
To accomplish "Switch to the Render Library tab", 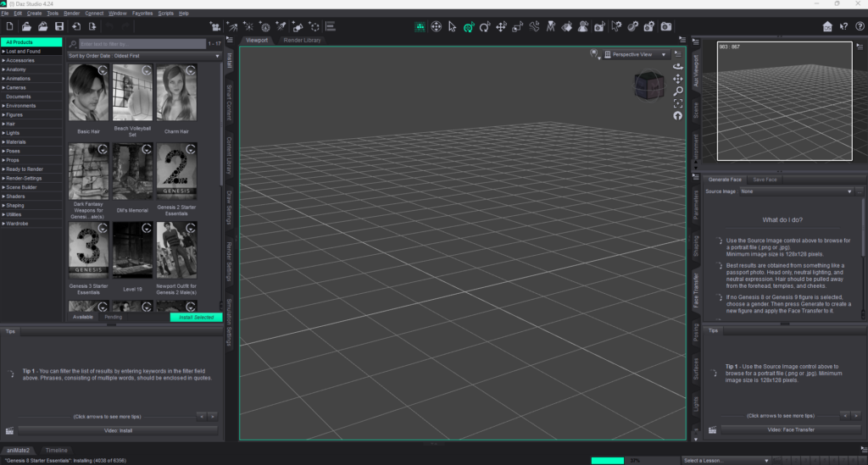I will pyautogui.click(x=302, y=40).
